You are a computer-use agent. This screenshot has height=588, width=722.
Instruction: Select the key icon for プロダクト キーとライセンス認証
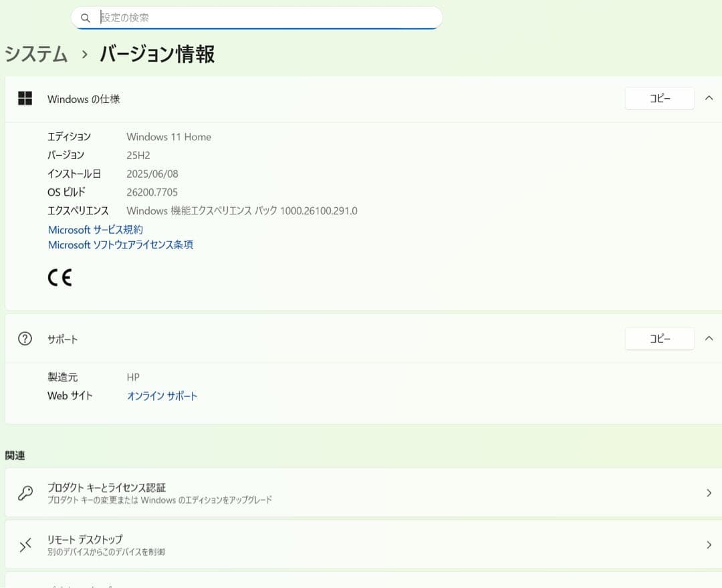[x=25, y=492]
